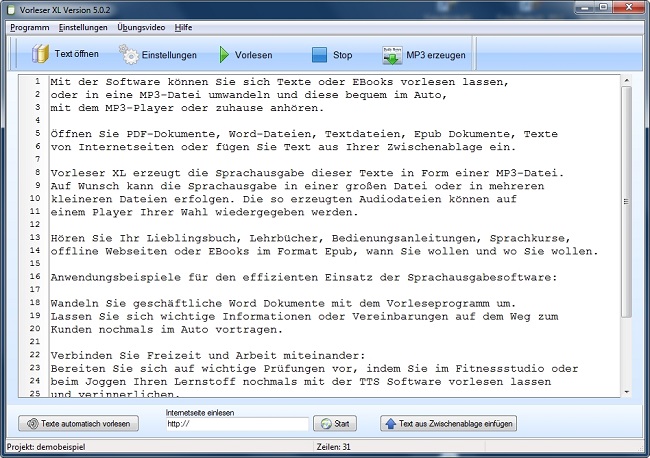Click into the Internetseite einlesen URL field
The width and height of the screenshot is (650, 458).
[x=237, y=424]
